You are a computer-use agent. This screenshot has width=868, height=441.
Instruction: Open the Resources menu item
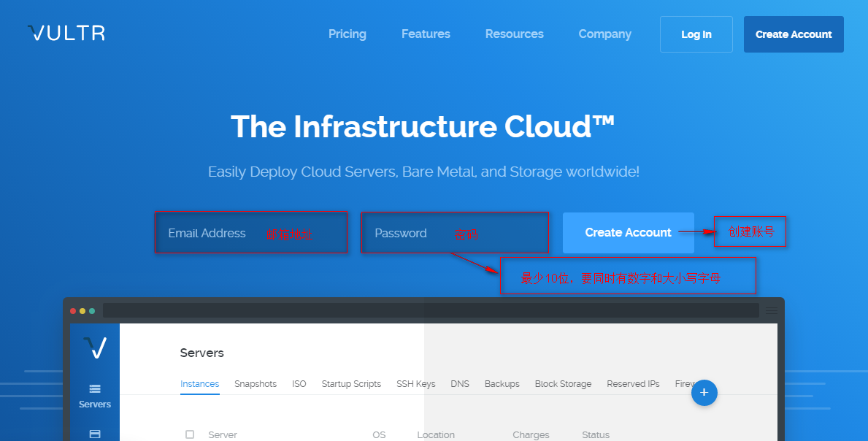(x=514, y=34)
